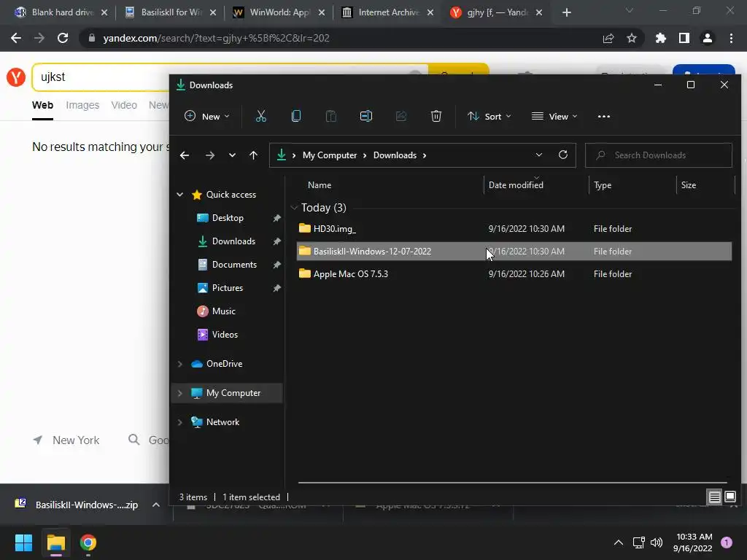Screen dimensions: 747x560
Task: Open Desktop in Quick access
Action: tap(228, 217)
